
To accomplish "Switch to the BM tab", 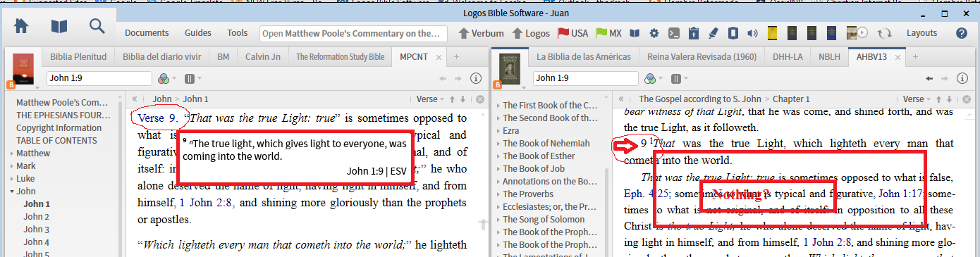I will (223, 56).
